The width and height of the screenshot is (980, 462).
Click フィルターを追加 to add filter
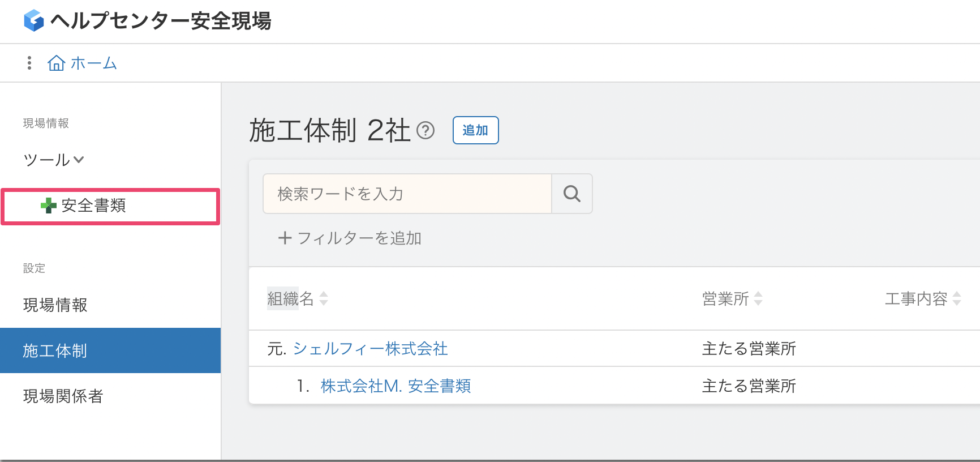click(350, 238)
